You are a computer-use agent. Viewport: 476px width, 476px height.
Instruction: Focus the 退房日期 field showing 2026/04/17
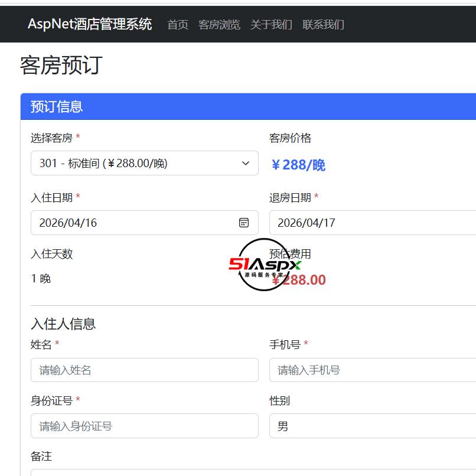pos(373,223)
